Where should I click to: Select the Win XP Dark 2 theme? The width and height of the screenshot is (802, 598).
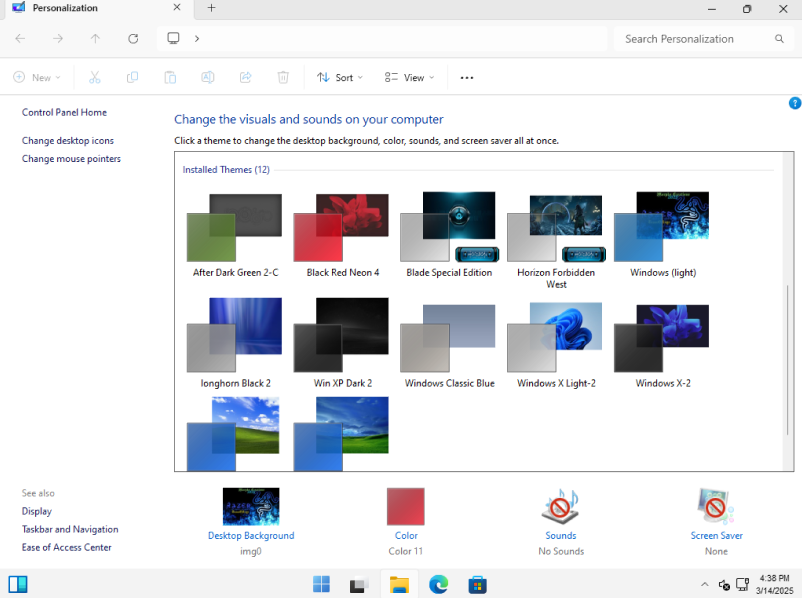pyautogui.click(x=343, y=343)
